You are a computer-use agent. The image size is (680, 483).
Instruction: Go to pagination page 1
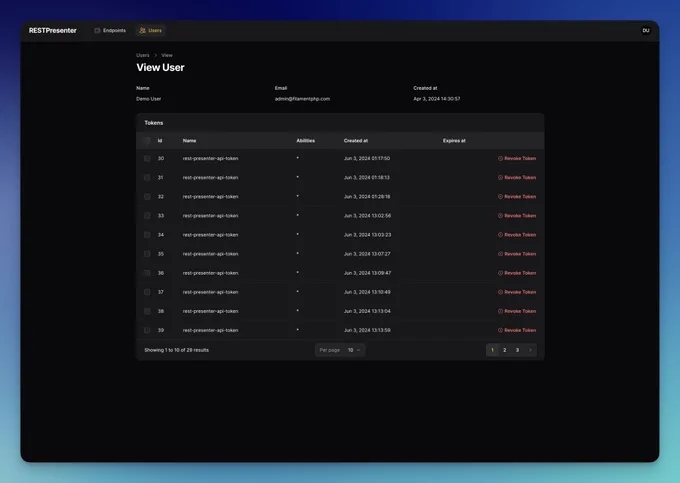tap(492, 350)
